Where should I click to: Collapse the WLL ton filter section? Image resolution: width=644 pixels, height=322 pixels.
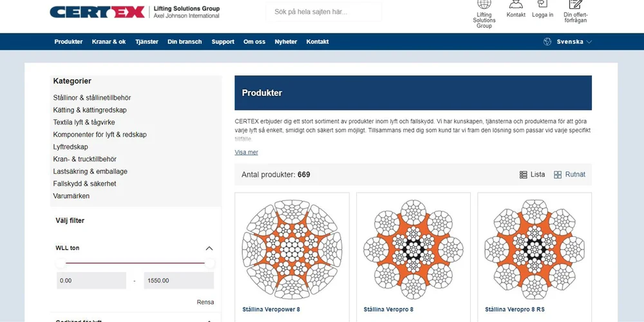click(209, 249)
